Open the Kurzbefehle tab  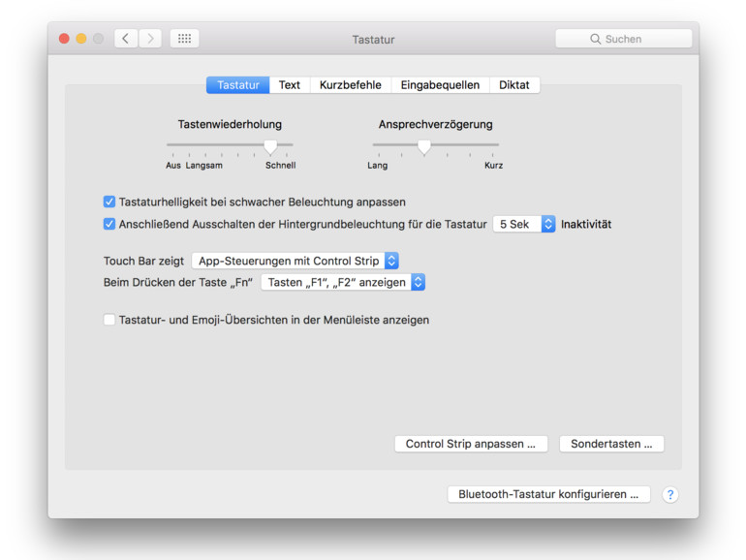click(x=350, y=85)
